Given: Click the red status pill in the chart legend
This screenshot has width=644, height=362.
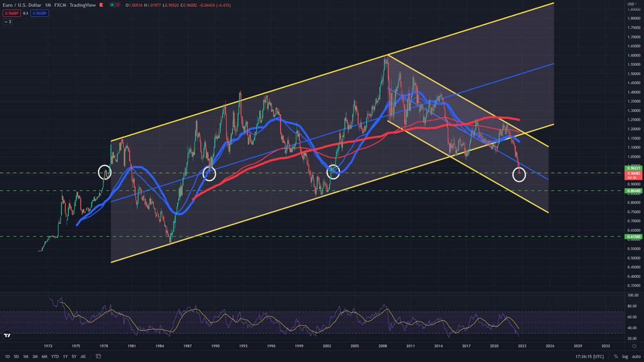Looking at the screenshot, I should [x=118, y=5].
